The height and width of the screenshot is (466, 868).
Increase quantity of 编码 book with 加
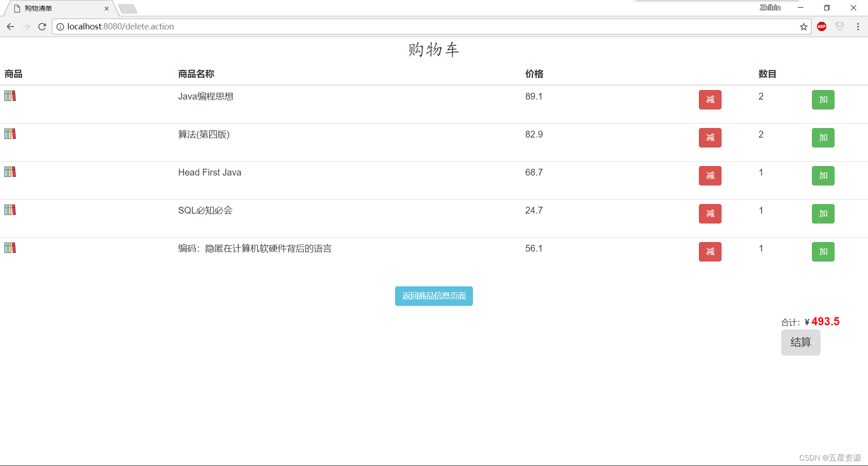823,252
